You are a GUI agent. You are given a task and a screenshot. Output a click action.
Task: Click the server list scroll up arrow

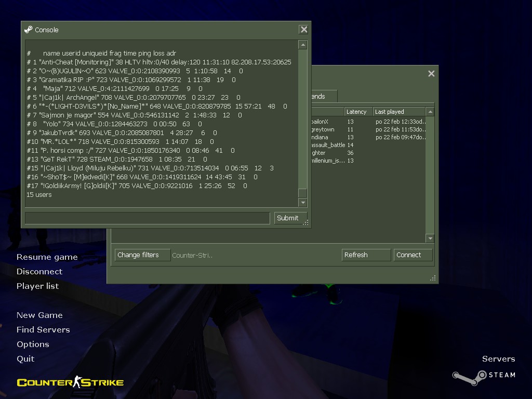(430, 112)
